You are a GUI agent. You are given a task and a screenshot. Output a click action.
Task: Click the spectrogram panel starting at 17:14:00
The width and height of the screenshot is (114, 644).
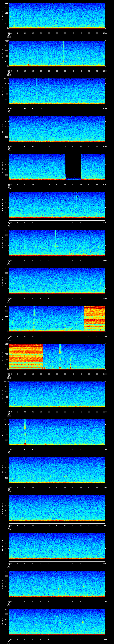(57, 16)
